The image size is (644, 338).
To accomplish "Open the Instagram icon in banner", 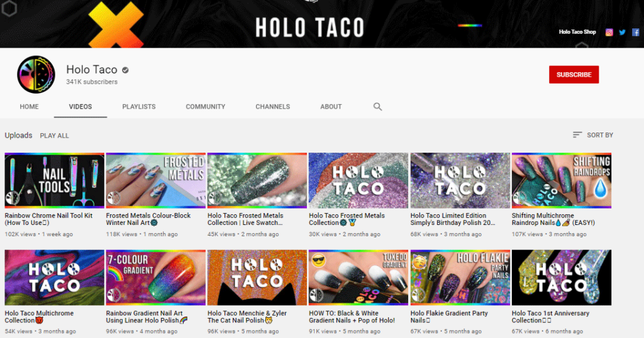I will [x=609, y=32].
